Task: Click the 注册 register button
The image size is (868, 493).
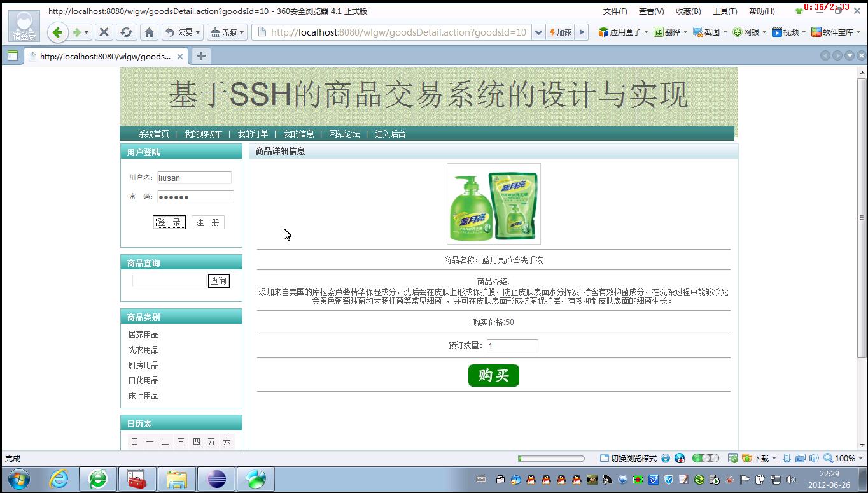Action: click(208, 222)
